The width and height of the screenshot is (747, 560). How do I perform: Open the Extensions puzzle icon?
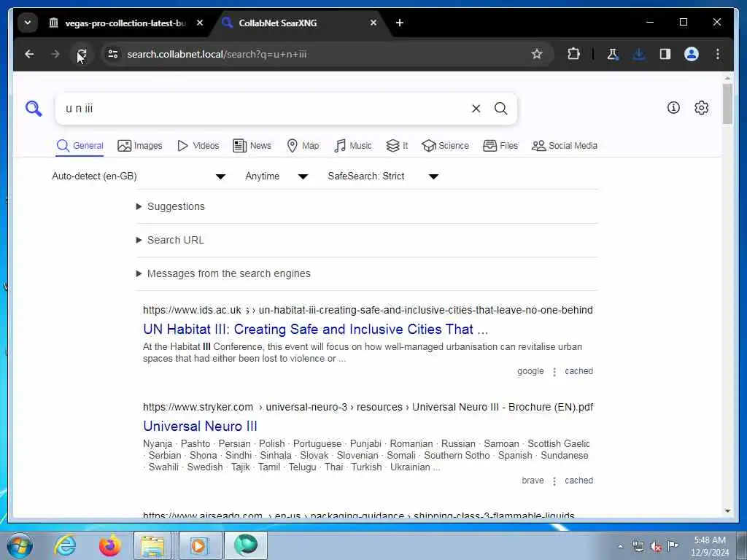573,54
